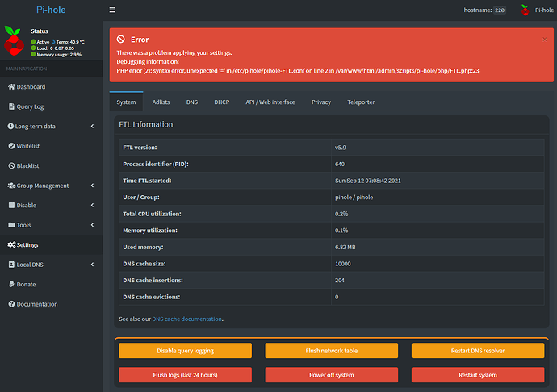Click the Long-term data clock icon
The height and width of the screenshot is (392, 557).
[x=10, y=126]
